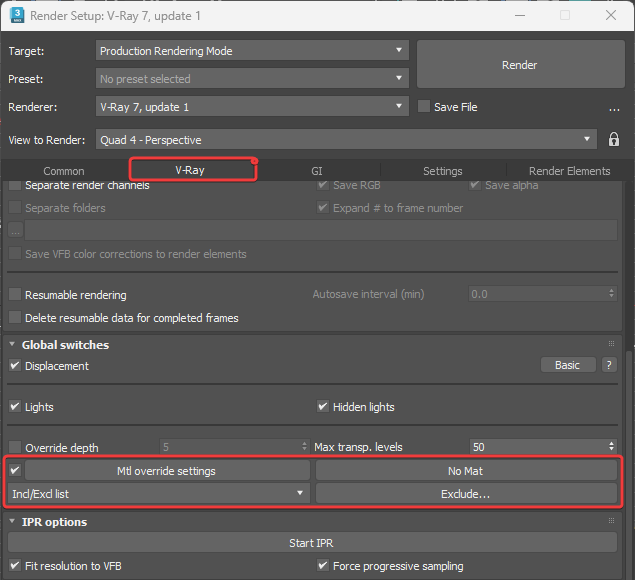The height and width of the screenshot is (580, 635).
Task: Open the Target rendering mode dropdown
Action: [x=253, y=51]
